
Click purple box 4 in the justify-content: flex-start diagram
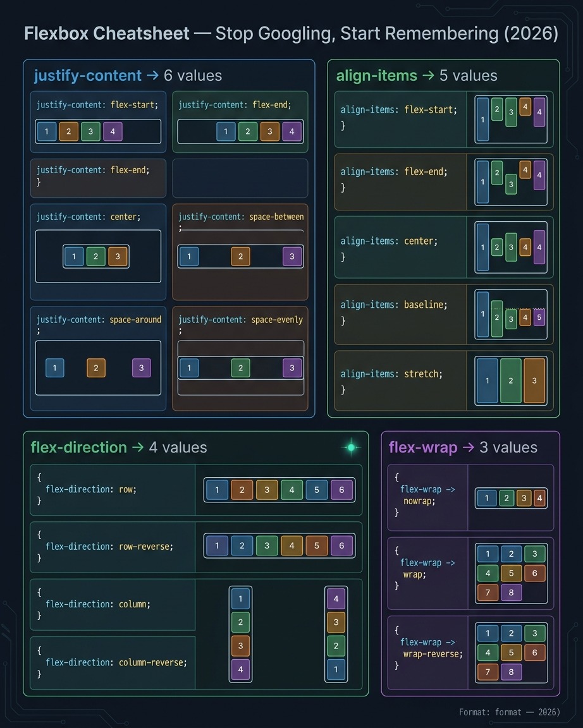(113, 131)
